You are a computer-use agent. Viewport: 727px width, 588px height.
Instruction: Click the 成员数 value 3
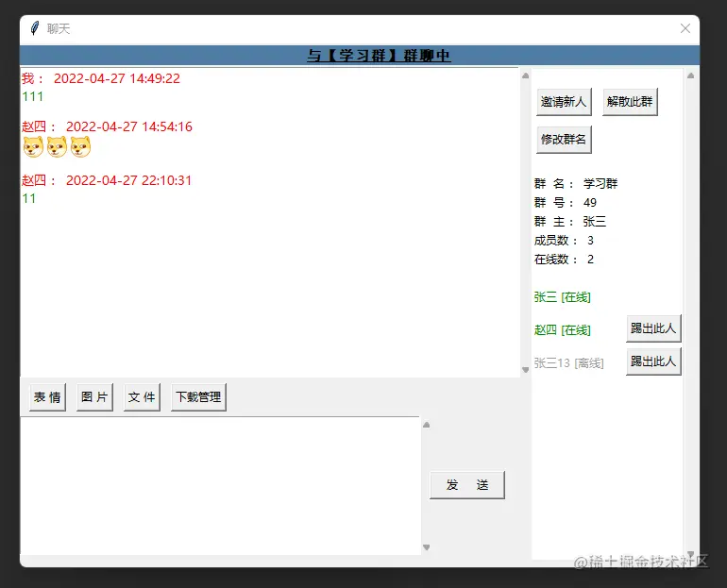[x=590, y=241]
